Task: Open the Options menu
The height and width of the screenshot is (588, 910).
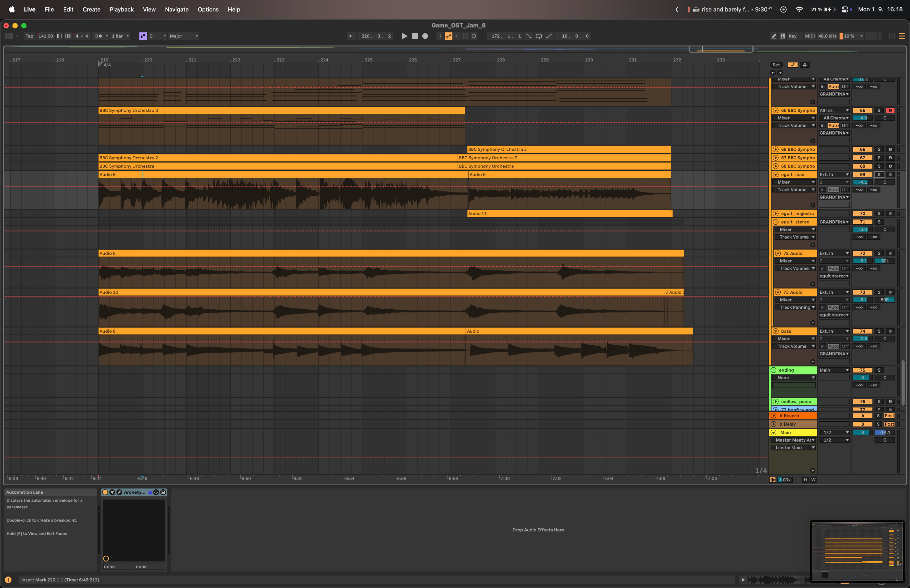Action: [208, 9]
